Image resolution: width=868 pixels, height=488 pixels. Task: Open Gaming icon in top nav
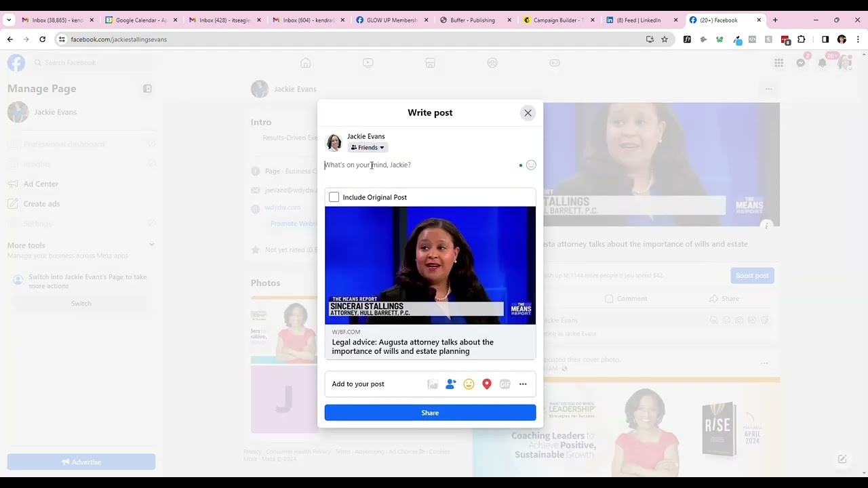point(555,63)
